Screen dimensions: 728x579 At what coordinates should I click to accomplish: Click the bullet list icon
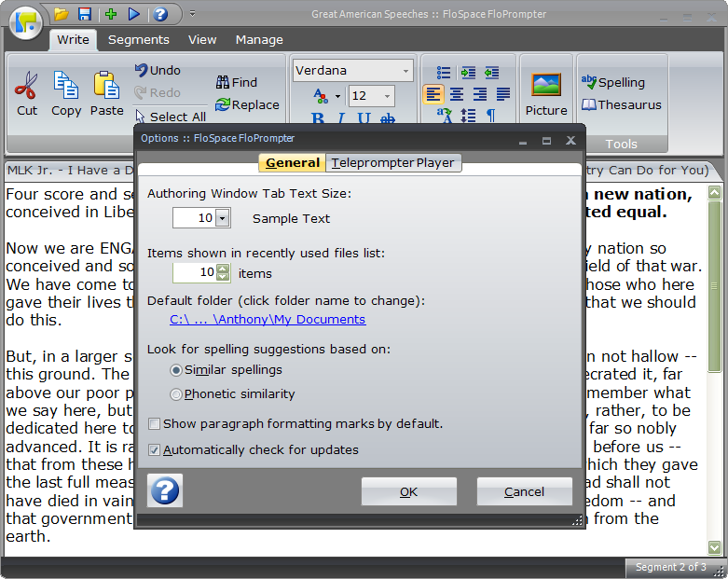444,73
